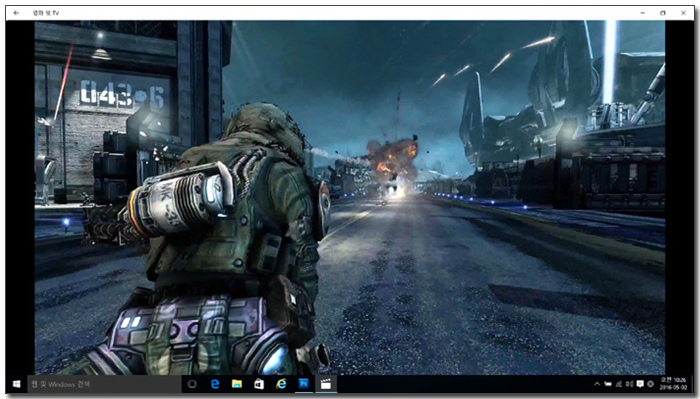Viewport: 700px width, 399px height.
Task: Close the Movies & TV window
Action: point(683,13)
